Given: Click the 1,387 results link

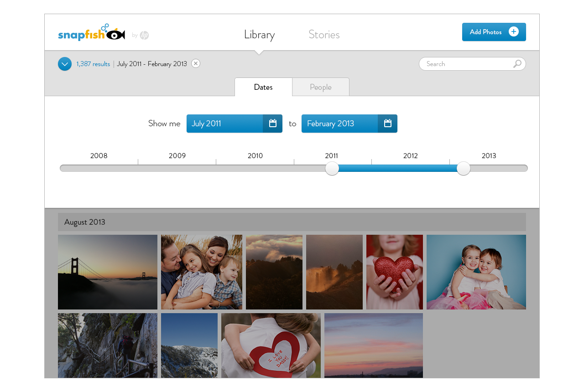Looking at the screenshot, I should (93, 64).
